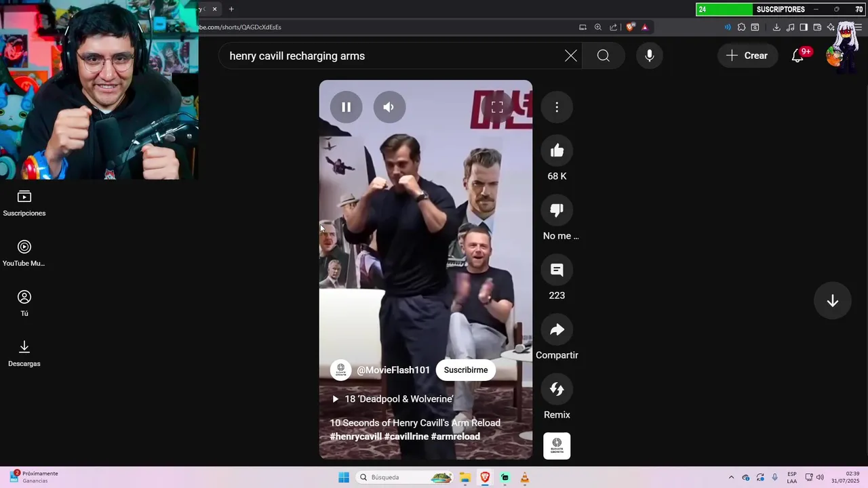The width and height of the screenshot is (868, 488).
Task: Open the #armreload hashtag
Action: (x=455, y=436)
